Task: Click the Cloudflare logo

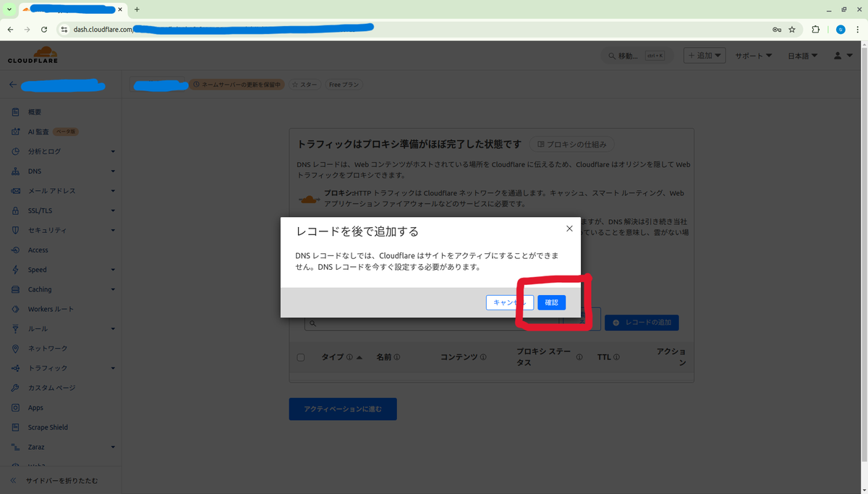Action: (x=33, y=55)
